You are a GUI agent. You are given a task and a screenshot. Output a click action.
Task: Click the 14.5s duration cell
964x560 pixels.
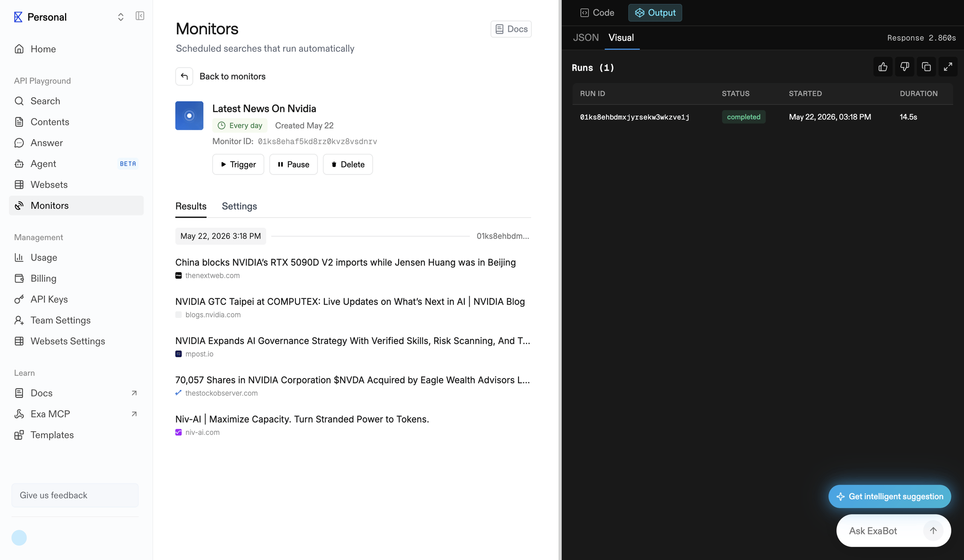(x=909, y=117)
